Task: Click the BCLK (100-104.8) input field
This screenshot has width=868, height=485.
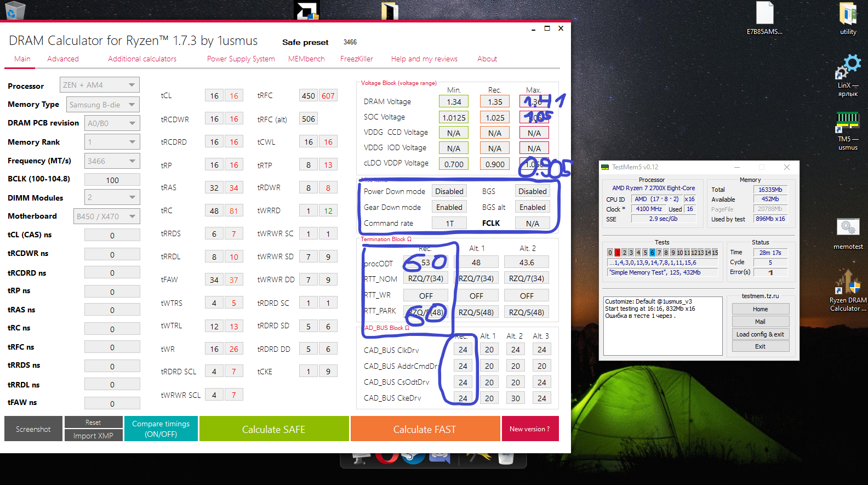Action: 112,180
